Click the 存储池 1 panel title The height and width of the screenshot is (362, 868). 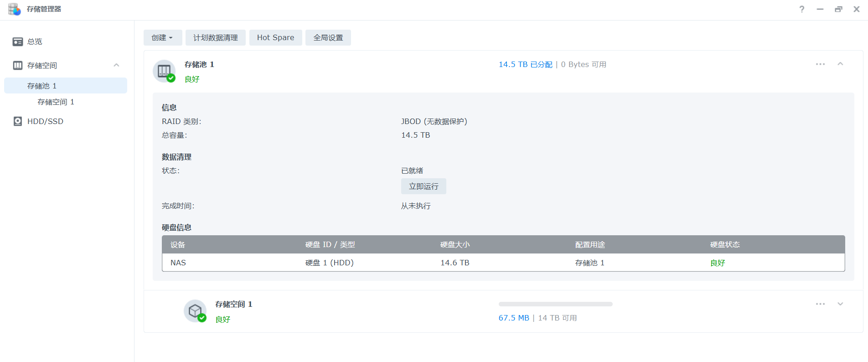[199, 64]
